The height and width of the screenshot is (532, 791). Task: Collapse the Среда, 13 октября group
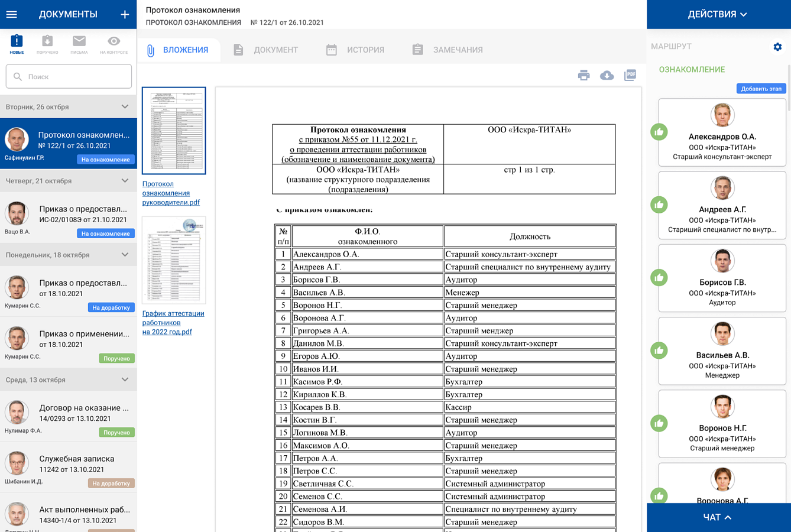coord(125,379)
